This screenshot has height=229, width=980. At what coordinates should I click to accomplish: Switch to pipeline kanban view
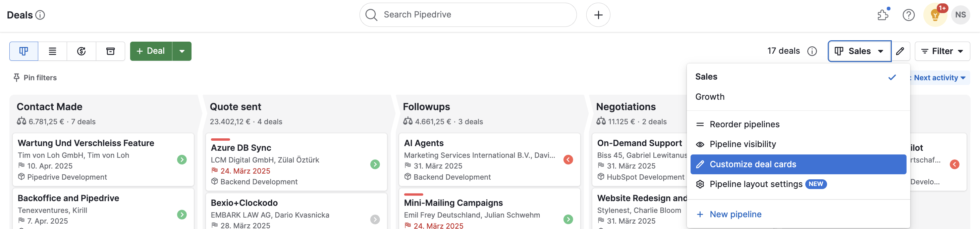(x=23, y=51)
